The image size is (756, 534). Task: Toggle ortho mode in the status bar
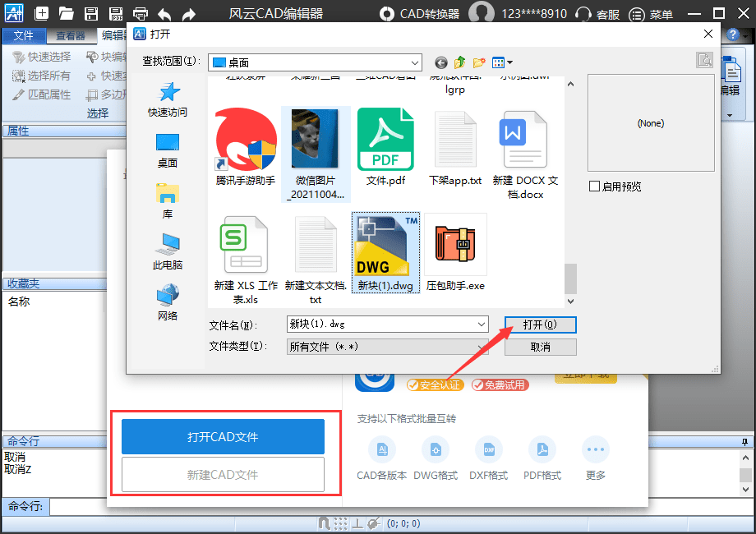click(358, 523)
